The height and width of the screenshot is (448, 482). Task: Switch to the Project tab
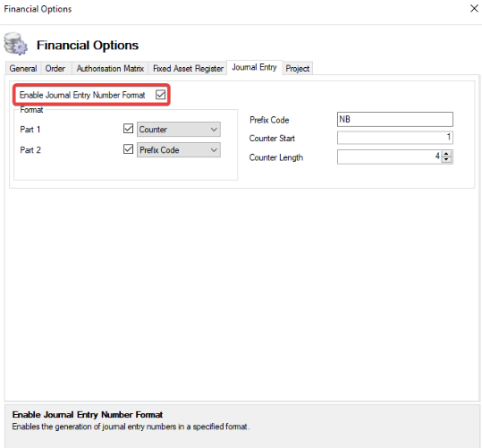tap(297, 68)
